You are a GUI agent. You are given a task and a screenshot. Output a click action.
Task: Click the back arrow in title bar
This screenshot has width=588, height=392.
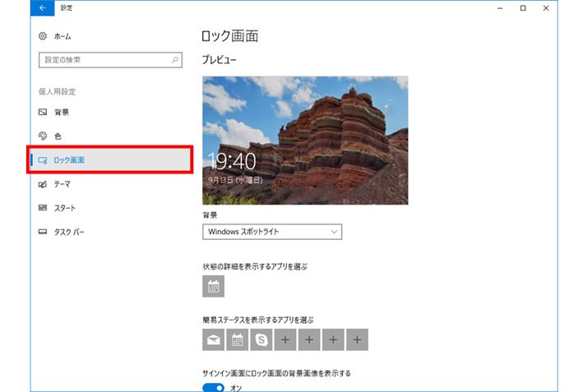(x=43, y=8)
